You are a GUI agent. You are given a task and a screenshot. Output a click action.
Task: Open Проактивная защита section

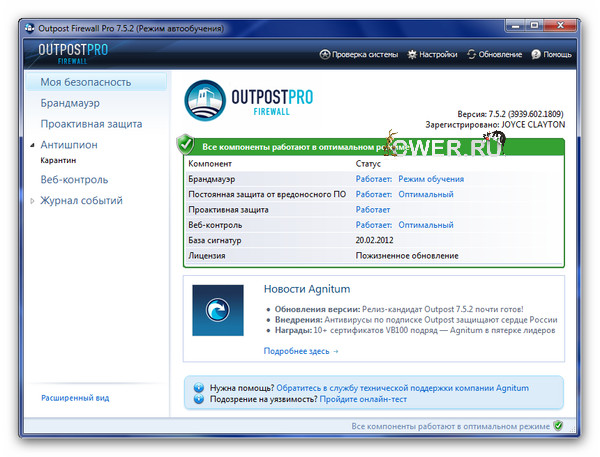click(x=91, y=124)
